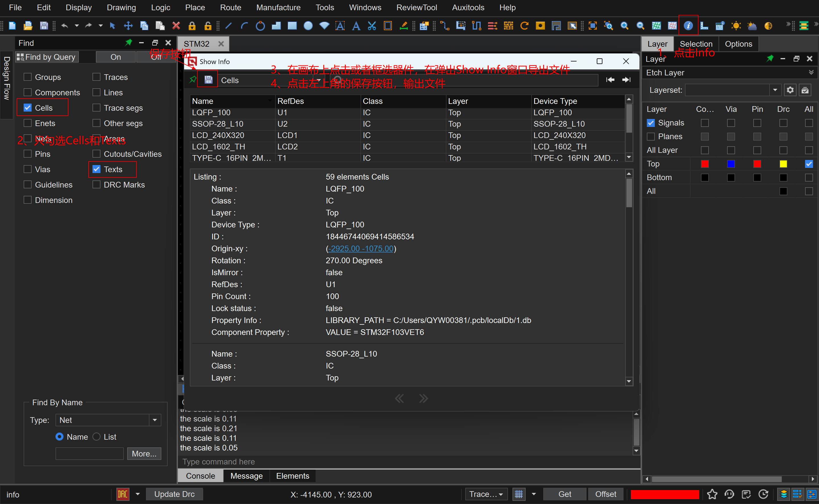Click the yellow lock icon in toolbar

click(x=192, y=26)
